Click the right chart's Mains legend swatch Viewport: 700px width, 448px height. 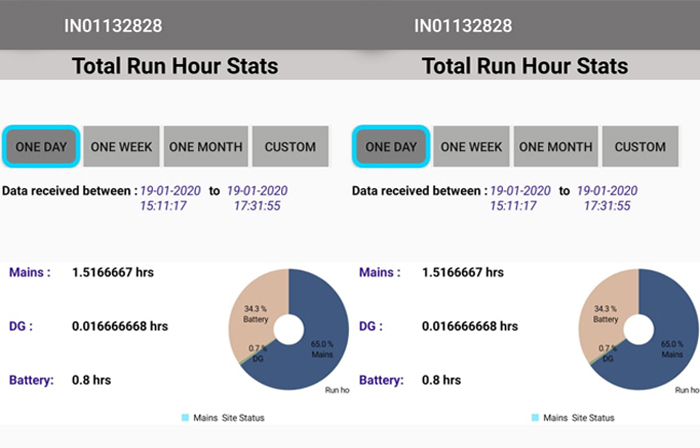[535, 418]
